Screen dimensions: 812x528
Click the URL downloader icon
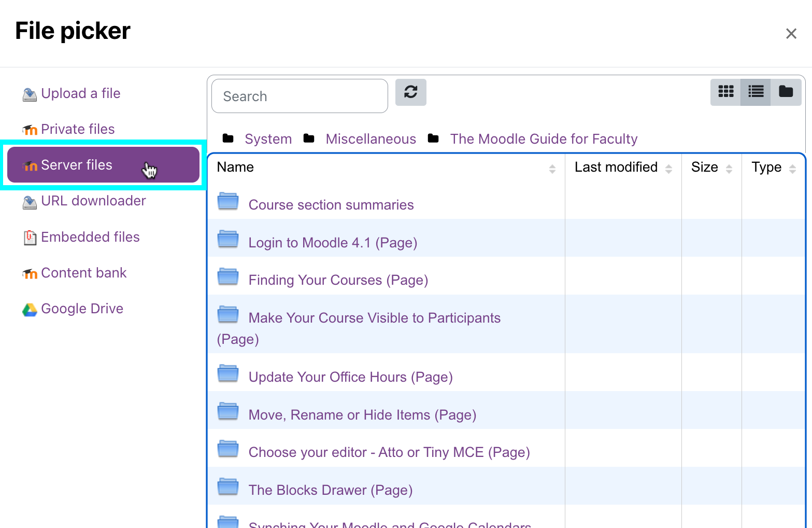[30, 202]
